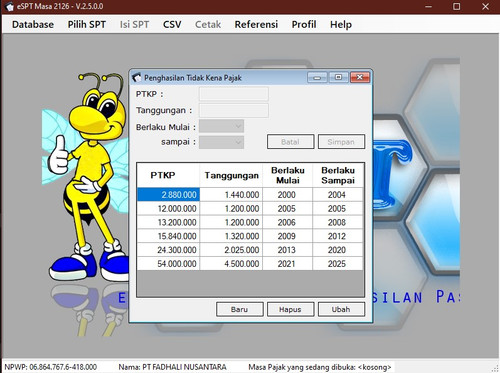The image size is (500, 373).
Task: Click Tanggungan cell 1.320.000
Action: tap(231, 236)
